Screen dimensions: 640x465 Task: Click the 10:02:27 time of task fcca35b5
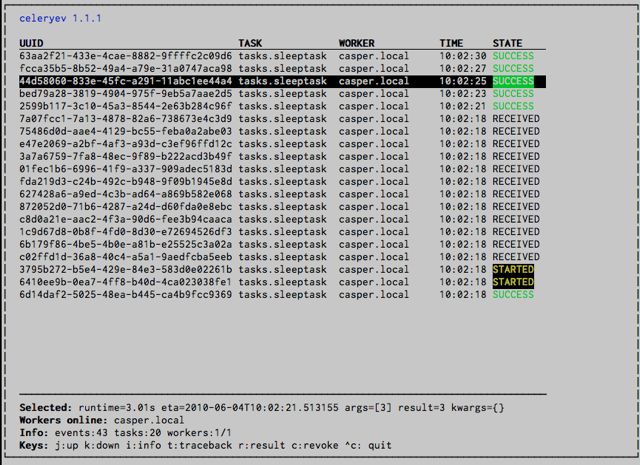point(463,69)
